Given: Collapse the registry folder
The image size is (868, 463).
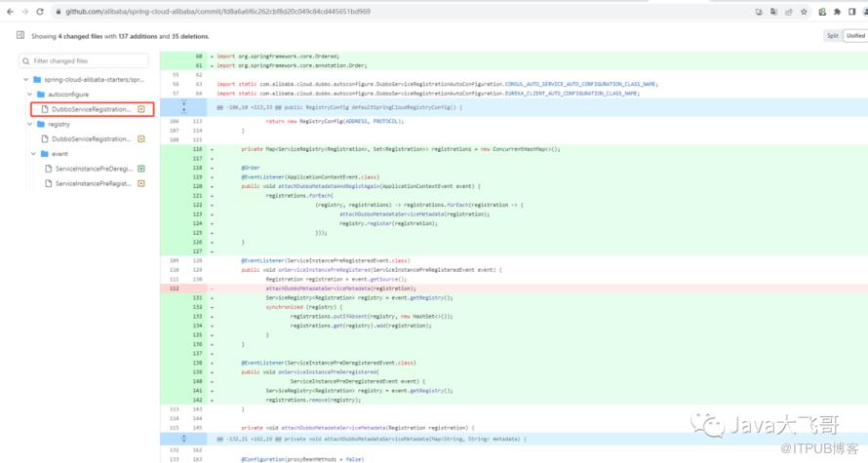Looking at the screenshot, I should point(32,125).
